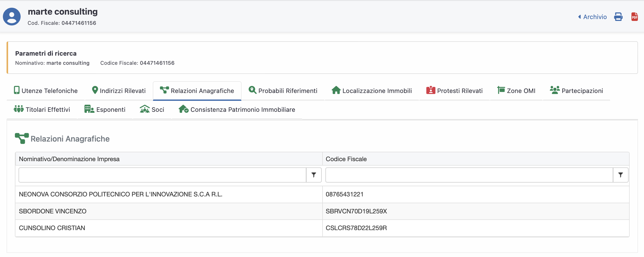Open Consistenza Patrimonio Immobiliare tab
This screenshot has width=644, height=257.
[x=237, y=109]
